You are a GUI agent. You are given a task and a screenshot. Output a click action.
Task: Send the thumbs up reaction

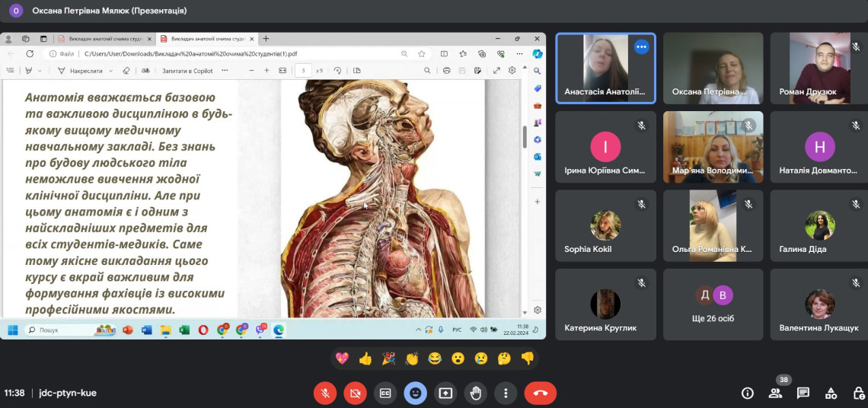click(365, 359)
